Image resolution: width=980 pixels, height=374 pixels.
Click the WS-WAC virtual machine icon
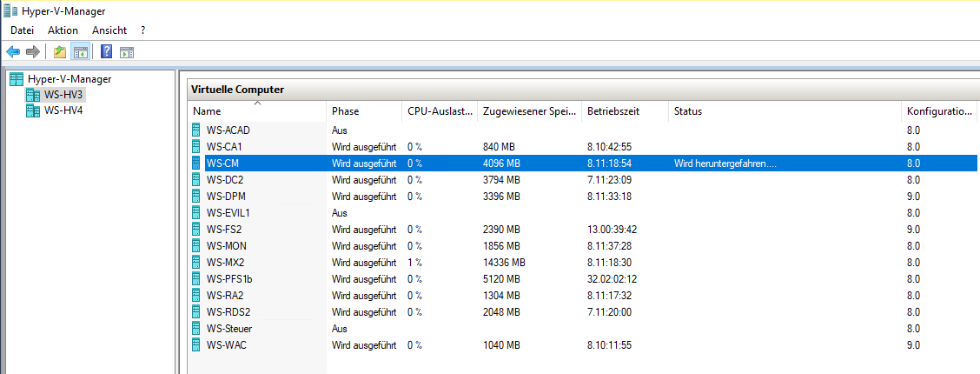tap(197, 344)
